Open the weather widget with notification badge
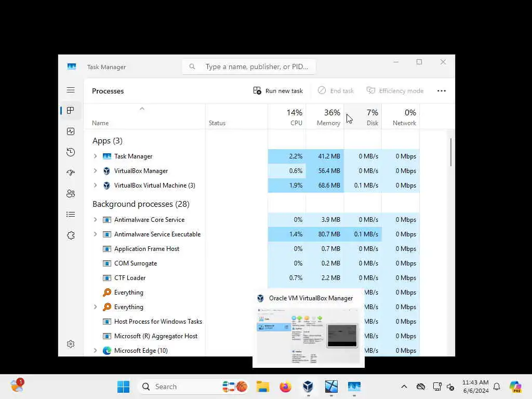Viewport: 532px width, 399px height. (17, 386)
